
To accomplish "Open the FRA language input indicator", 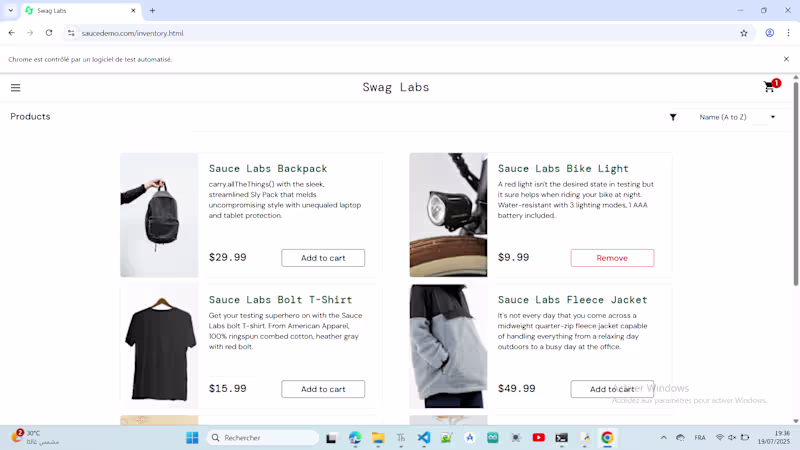I will [700, 438].
